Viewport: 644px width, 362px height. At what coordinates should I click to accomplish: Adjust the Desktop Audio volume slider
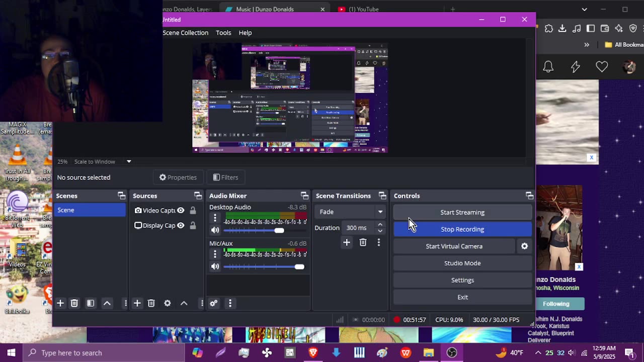[x=264, y=230]
